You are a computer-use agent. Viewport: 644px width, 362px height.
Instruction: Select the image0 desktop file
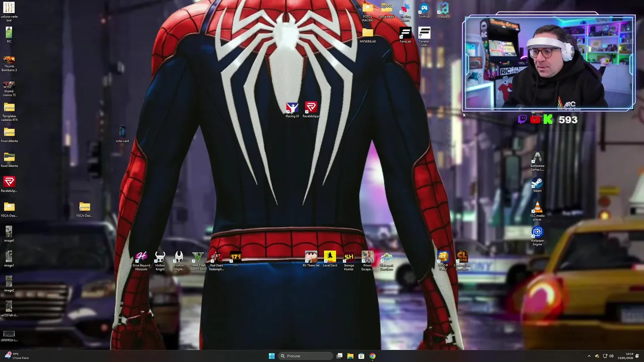(9, 234)
